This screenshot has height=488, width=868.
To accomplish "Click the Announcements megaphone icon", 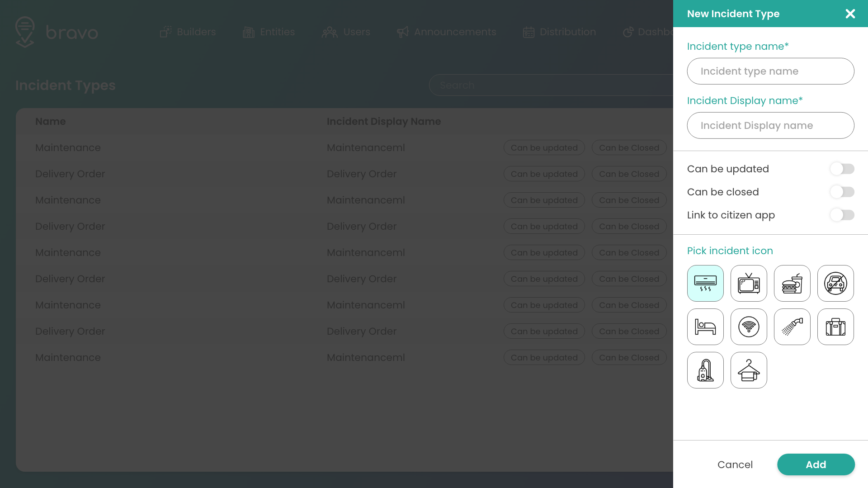I will click(x=402, y=32).
